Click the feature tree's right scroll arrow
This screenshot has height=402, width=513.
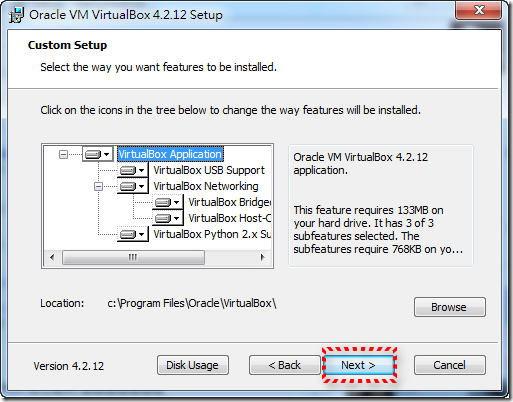coord(262,257)
